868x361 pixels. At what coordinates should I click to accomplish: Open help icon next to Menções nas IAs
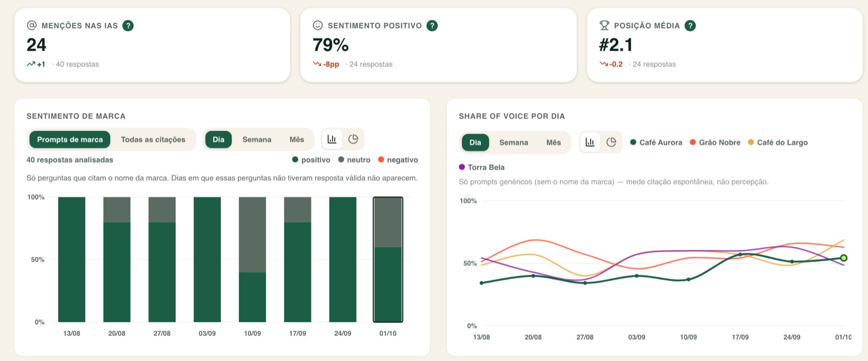[x=128, y=25]
